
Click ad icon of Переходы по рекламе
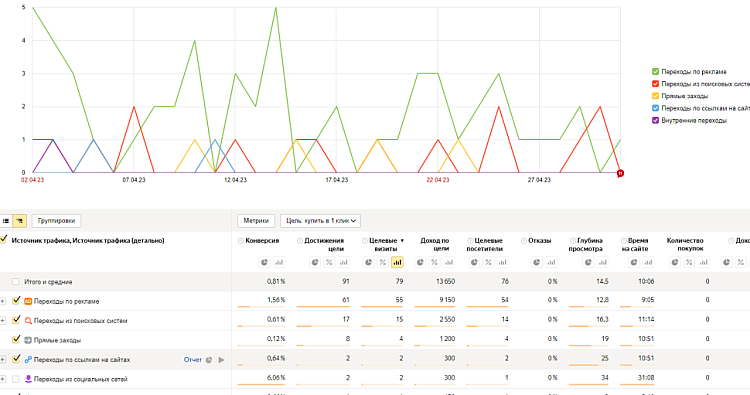[28, 301]
